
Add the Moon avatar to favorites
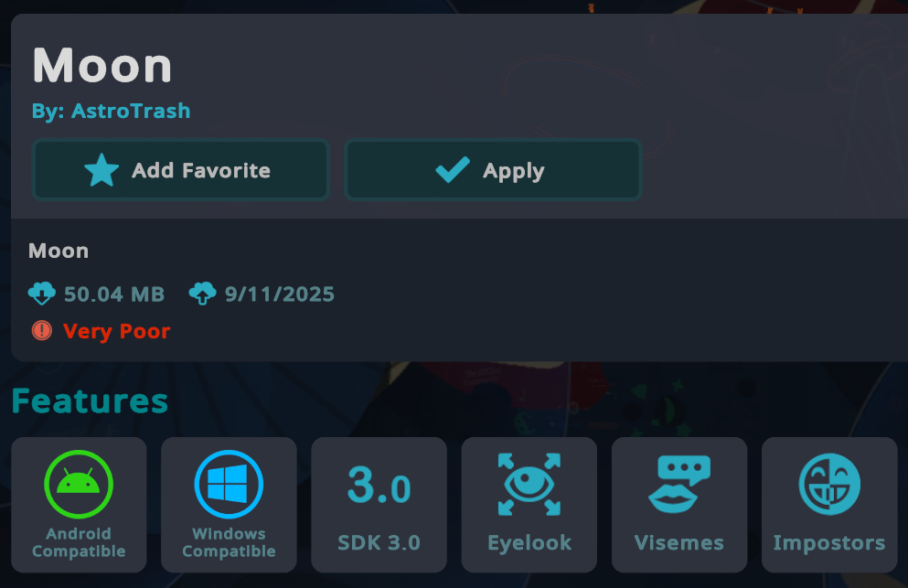(181, 170)
